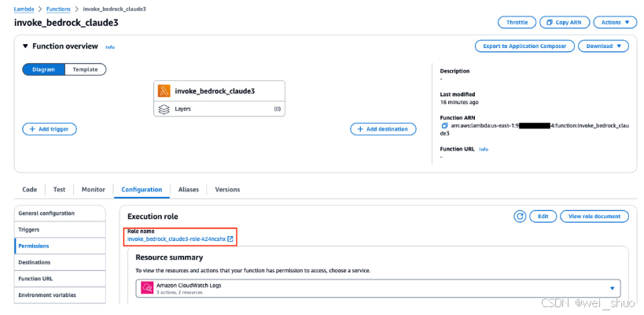Screen dimensions: 644x315
Task: Open the Function overview Info link
Action: (x=110, y=47)
